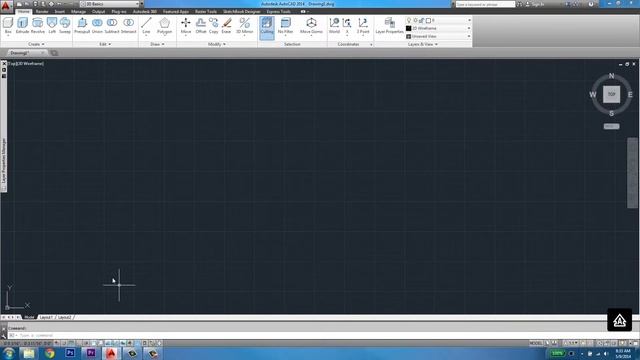This screenshot has height=360, width=640.
Task: Expand the Modify panel
Action: [x=217, y=44]
